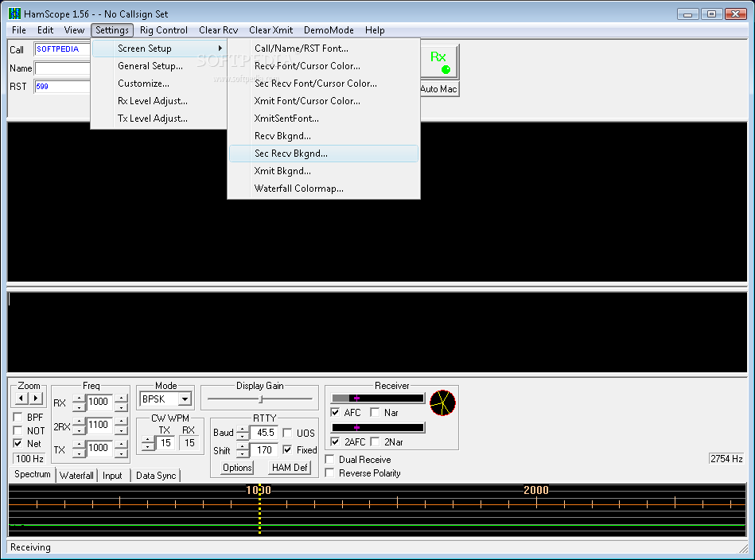755x560 pixels.
Task: Increase RX frequency with right up spinner
Action: pyautogui.click(x=122, y=399)
